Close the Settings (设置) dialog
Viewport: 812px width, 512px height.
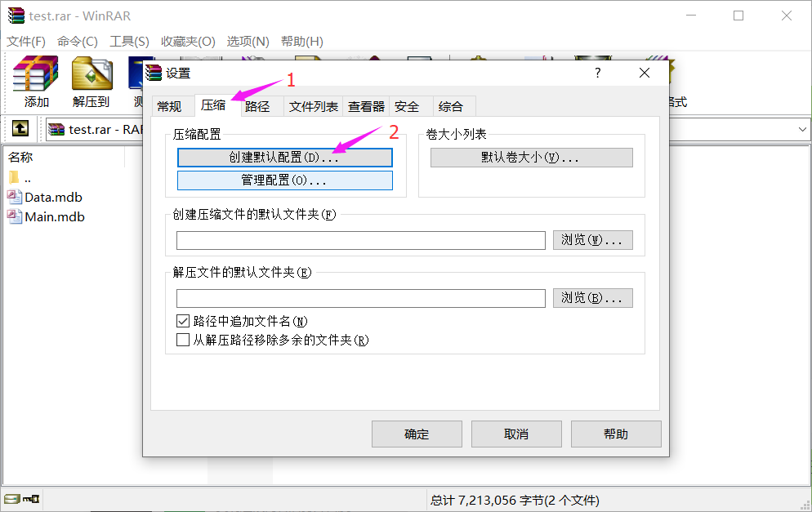645,73
